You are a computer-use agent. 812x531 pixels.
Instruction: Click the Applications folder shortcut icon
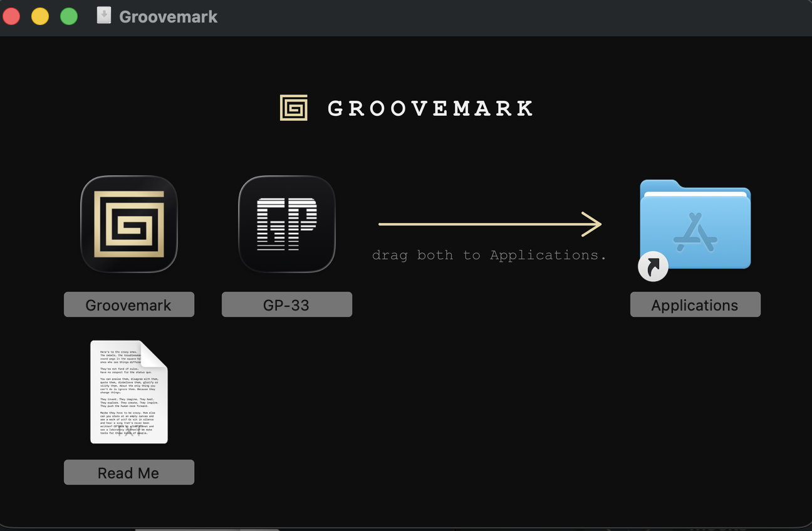(x=695, y=229)
